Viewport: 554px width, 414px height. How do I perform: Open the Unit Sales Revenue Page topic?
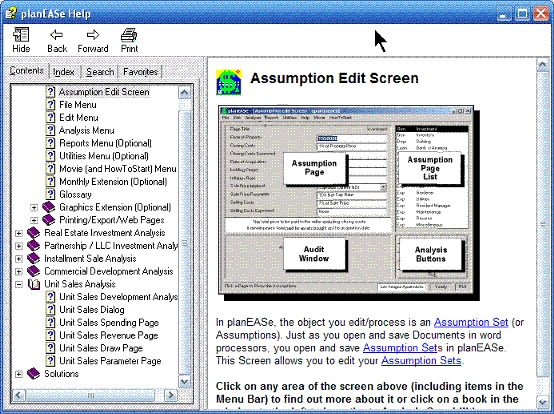point(108,335)
